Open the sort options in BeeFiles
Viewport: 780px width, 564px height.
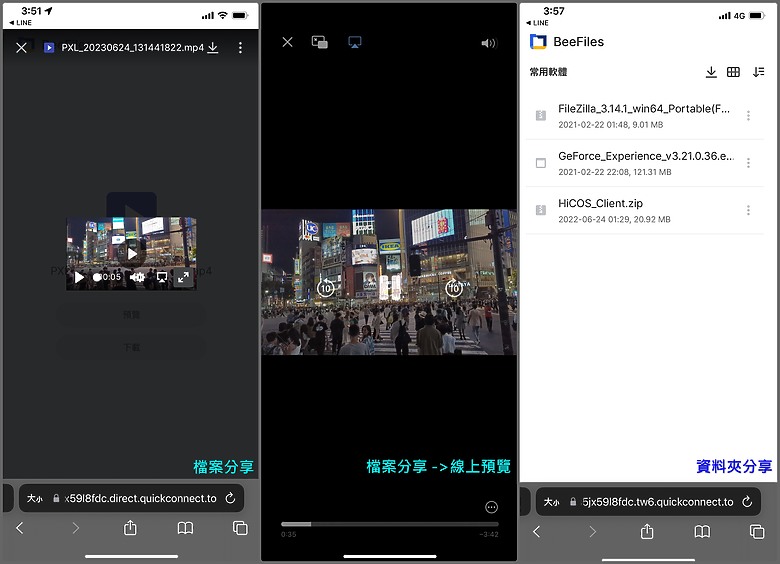point(758,72)
